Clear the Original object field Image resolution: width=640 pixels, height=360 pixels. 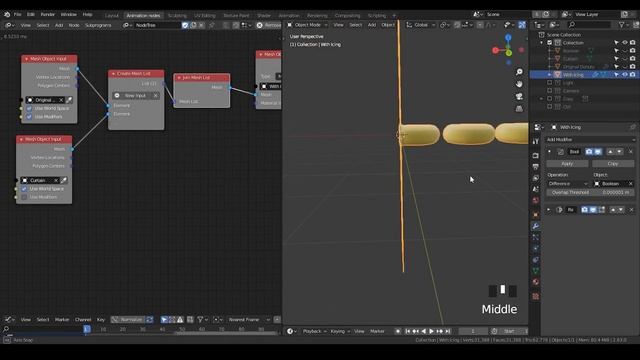(x=61, y=100)
